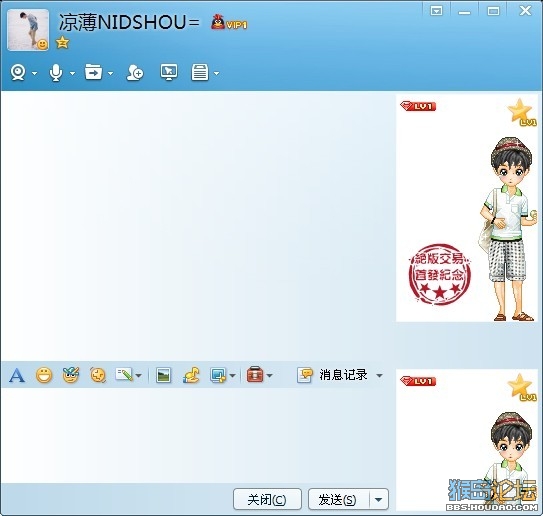Send a file using folder transfer icon
The image size is (543, 516).
(x=94, y=72)
